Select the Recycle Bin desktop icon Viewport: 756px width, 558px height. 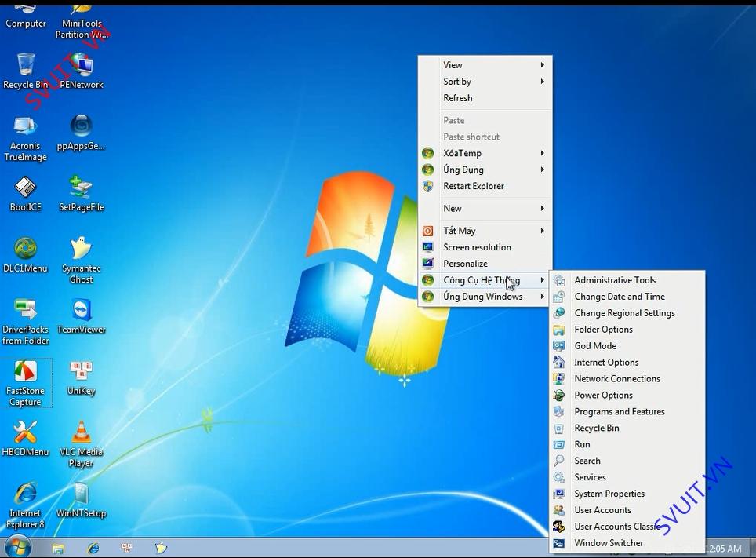pyautogui.click(x=26, y=71)
